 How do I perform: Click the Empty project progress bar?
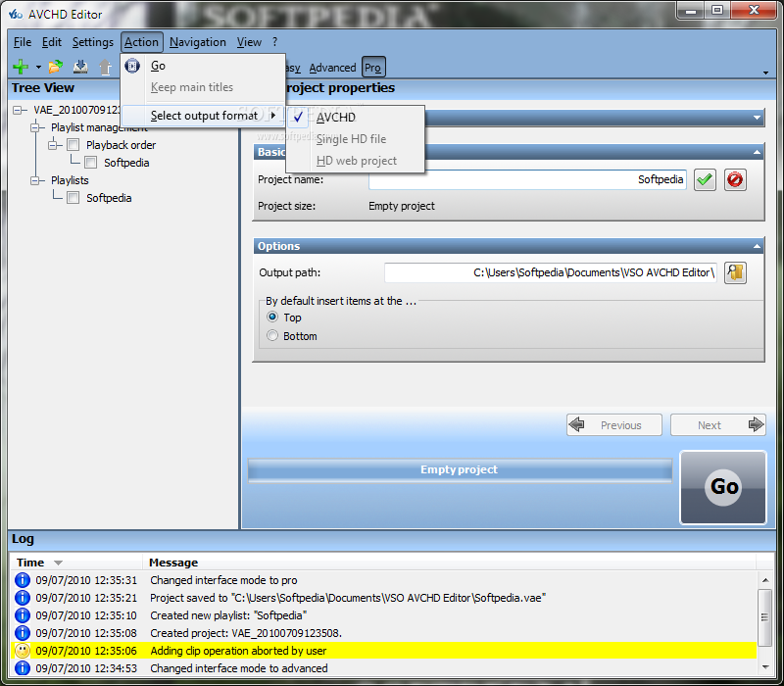tap(460, 470)
